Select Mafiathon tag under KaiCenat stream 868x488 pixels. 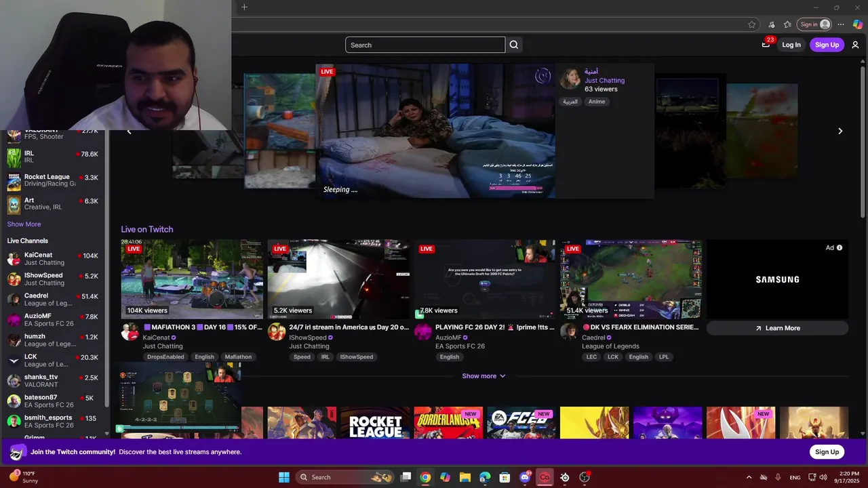coord(238,357)
